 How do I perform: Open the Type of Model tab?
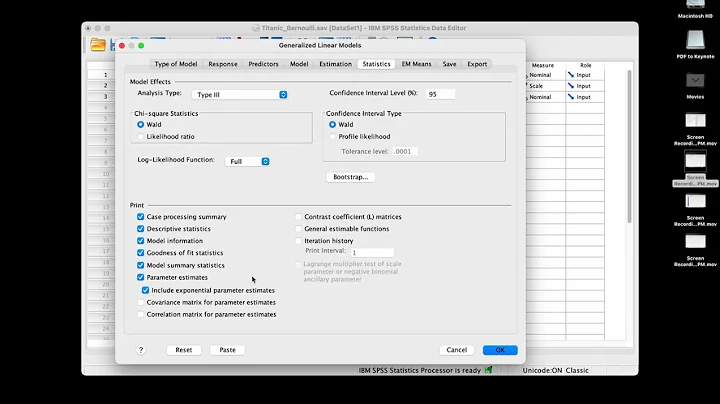click(175, 64)
